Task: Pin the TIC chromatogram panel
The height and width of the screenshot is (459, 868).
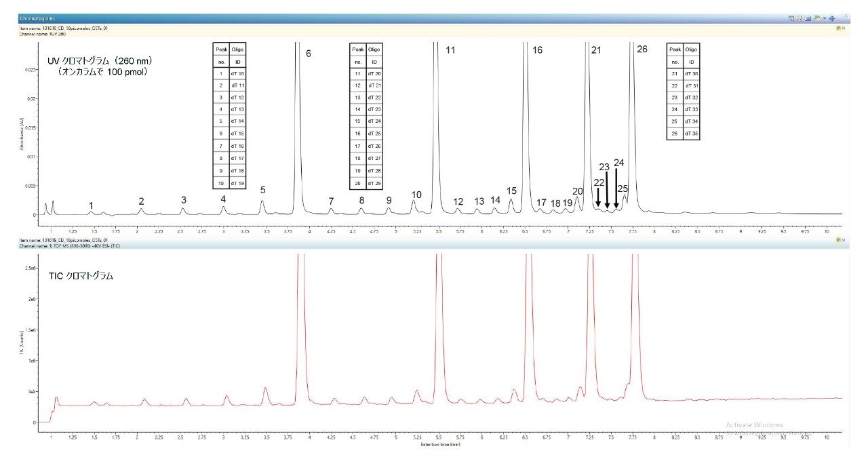Action: coord(838,240)
